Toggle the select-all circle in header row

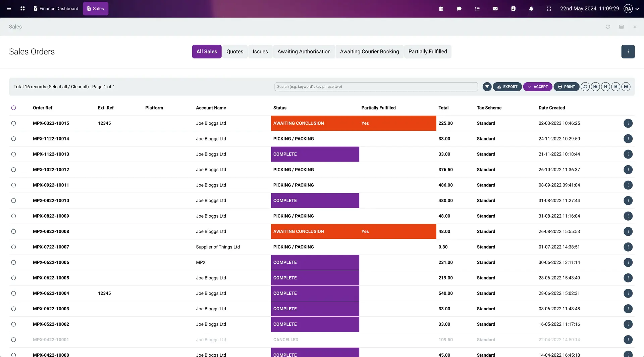pos(13,108)
